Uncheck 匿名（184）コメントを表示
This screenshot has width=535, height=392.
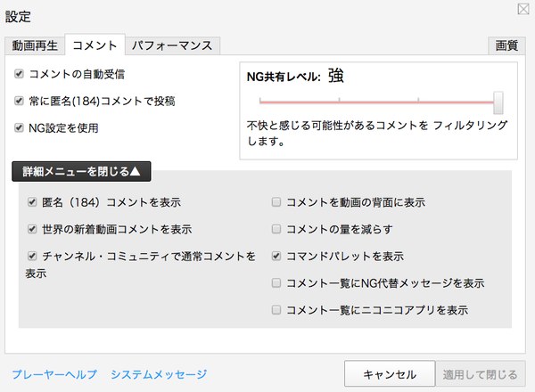click(32, 202)
